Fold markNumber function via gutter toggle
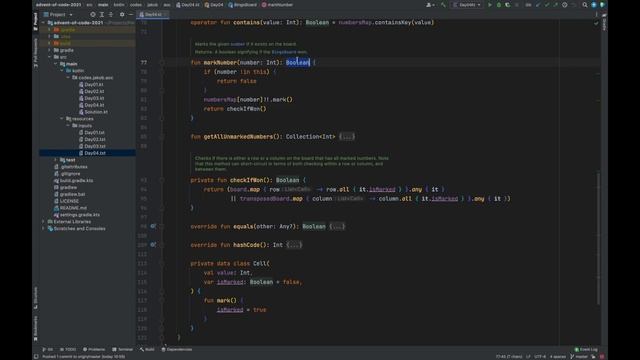 tap(162, 63)
